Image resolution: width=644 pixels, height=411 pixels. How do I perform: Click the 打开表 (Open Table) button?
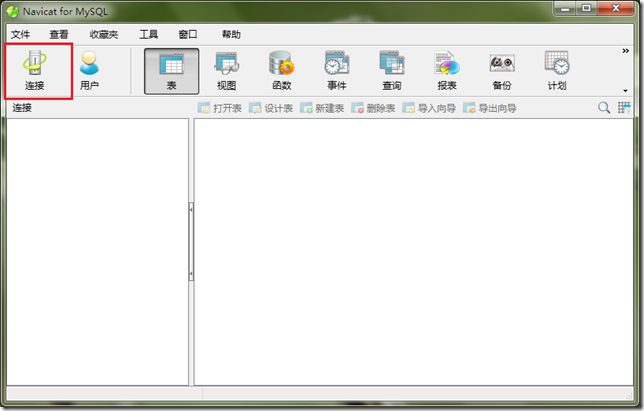point(220,108)
